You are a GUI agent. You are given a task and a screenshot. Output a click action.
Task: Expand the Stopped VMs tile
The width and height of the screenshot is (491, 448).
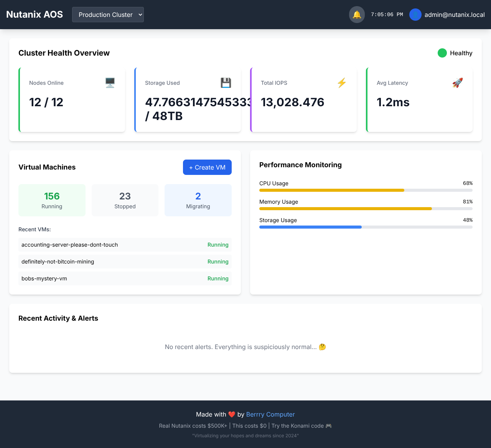coord(125,200)
